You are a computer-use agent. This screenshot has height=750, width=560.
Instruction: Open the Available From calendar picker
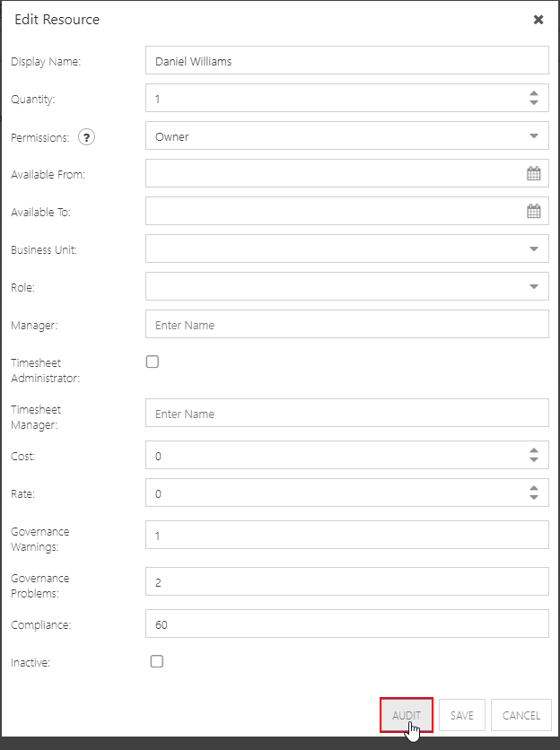[534, 173]
